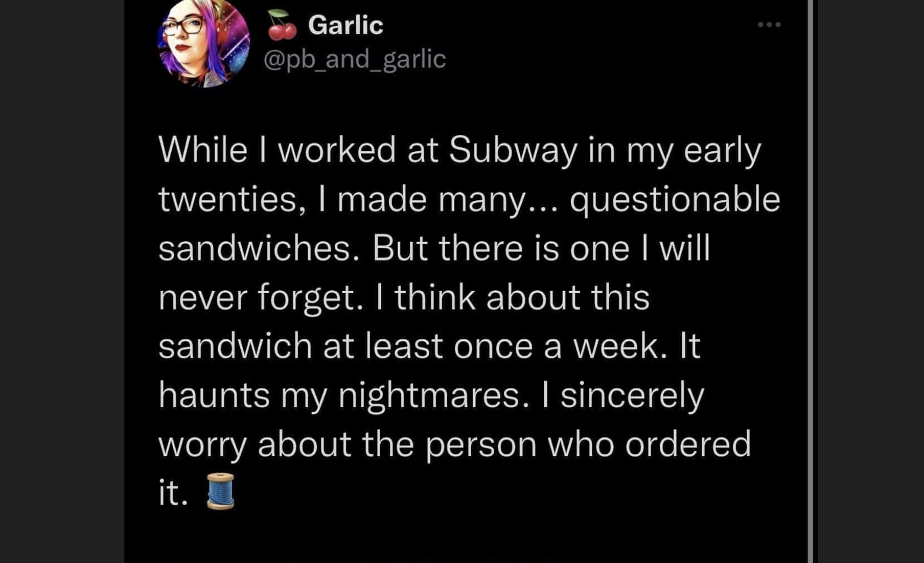Click the thread spool emoji
Screen dimensions: 924x563
click(220, 491)
